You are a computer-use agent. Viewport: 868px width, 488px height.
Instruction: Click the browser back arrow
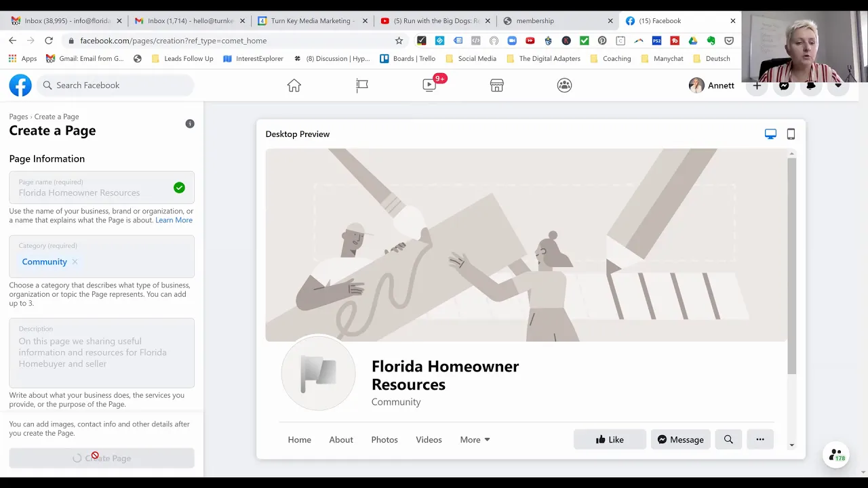(12, 41)
